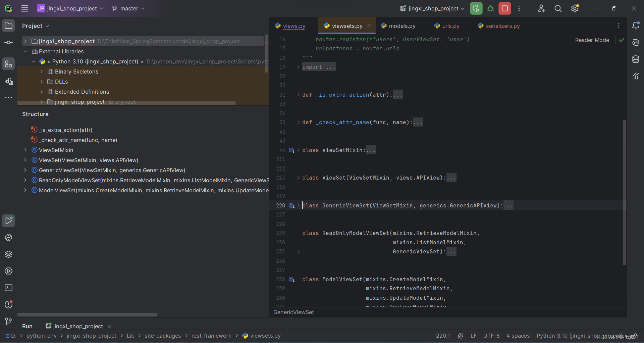Image resolution: width=644 pixels, height=343 pixels.
Task: Open the Notifications bell
Action: pos(636,26)
